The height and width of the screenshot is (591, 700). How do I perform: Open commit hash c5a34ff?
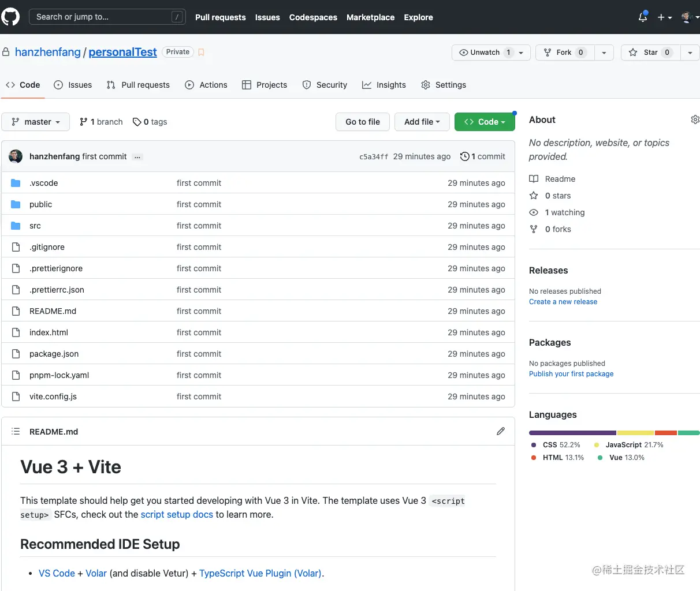coord(374,156)
